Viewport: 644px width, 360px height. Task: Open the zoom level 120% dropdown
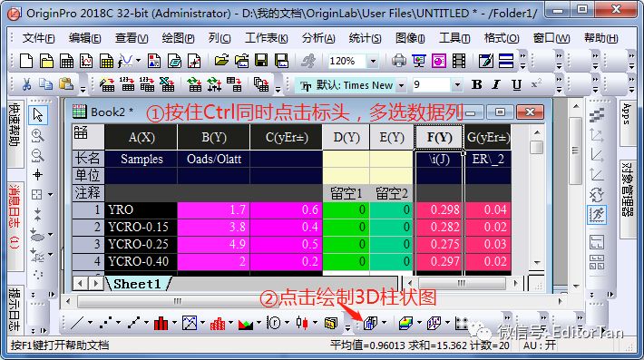373,61
